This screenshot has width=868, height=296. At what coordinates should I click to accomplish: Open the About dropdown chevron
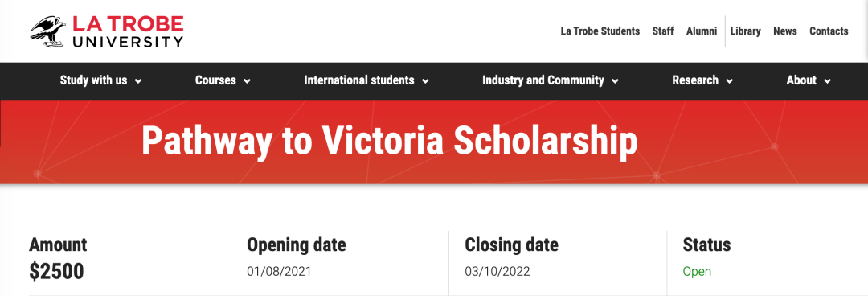pyautogui.click(x=827, y=81)
